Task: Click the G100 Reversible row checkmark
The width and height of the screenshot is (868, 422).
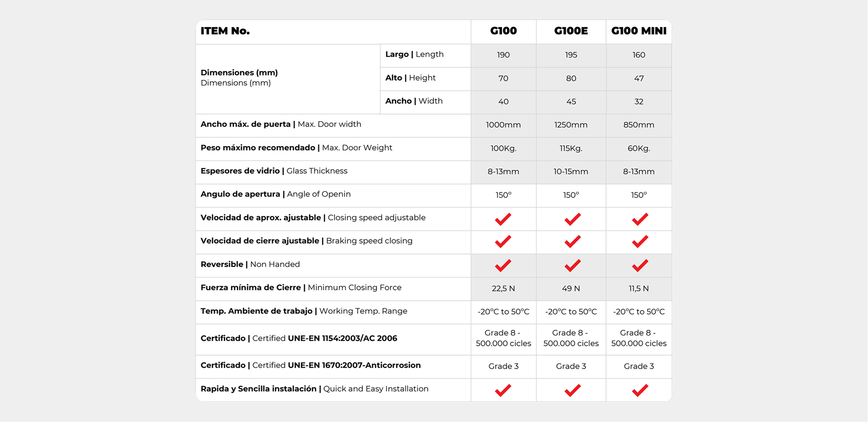Action: point(503,265)
